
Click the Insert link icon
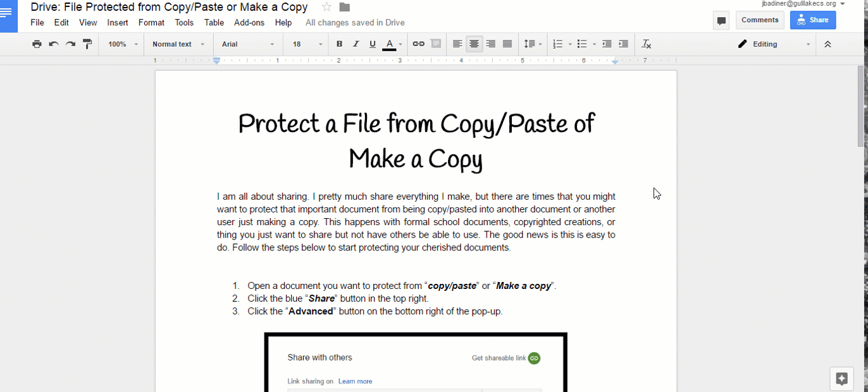tap(418, 44)
